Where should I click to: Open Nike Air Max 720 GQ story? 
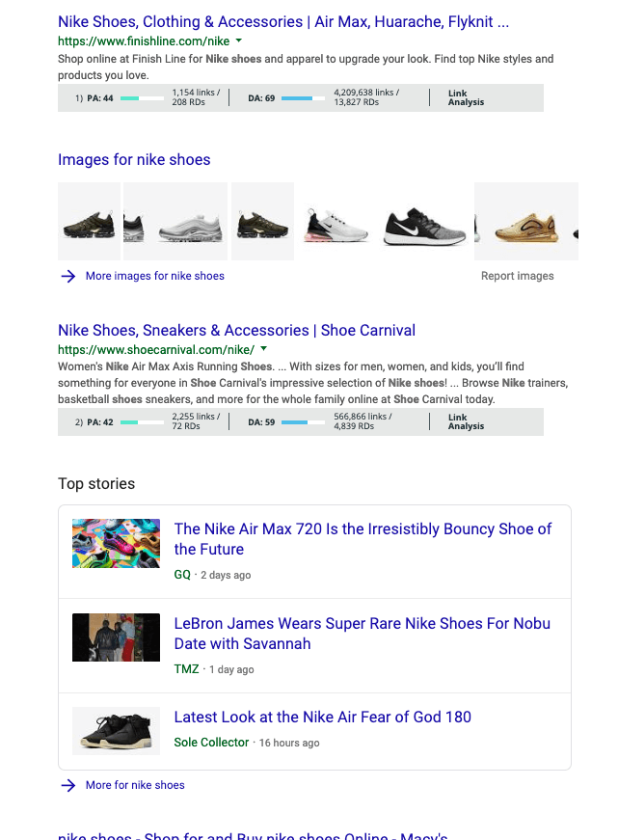point(363,539)
